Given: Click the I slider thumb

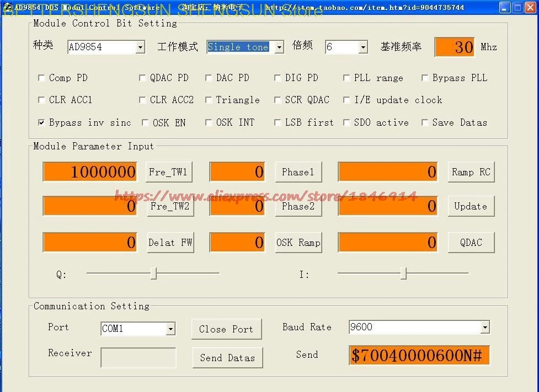Looking at the screenshot, I should (x=404, y=273).
